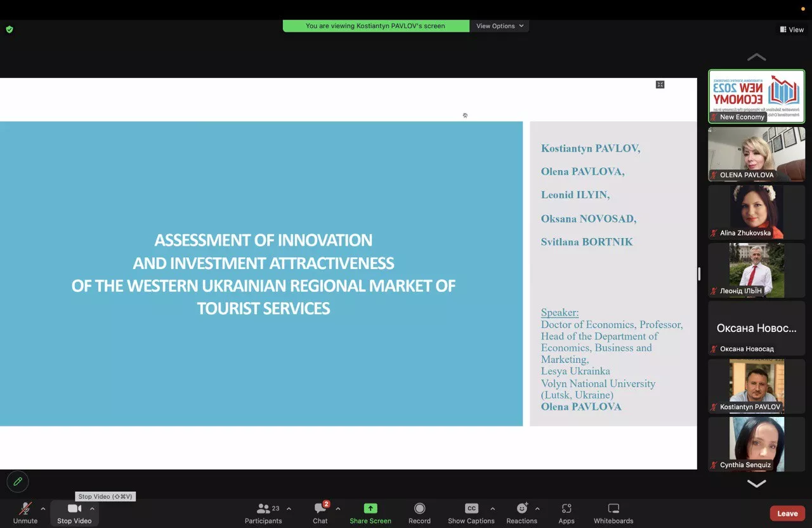Open the Apps panel
Viewport: 812px width, 528px height.
566,513
